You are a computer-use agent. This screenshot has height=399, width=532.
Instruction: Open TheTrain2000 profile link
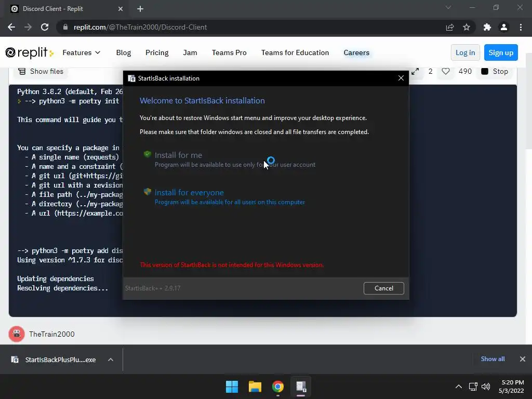point(51,334)
